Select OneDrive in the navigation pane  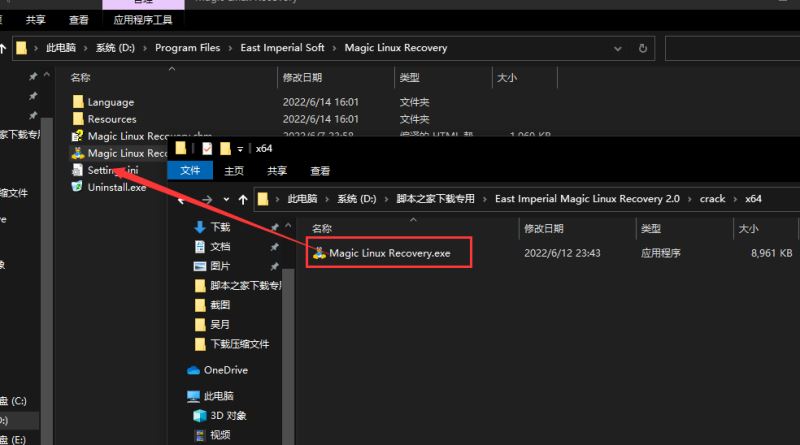218,370
